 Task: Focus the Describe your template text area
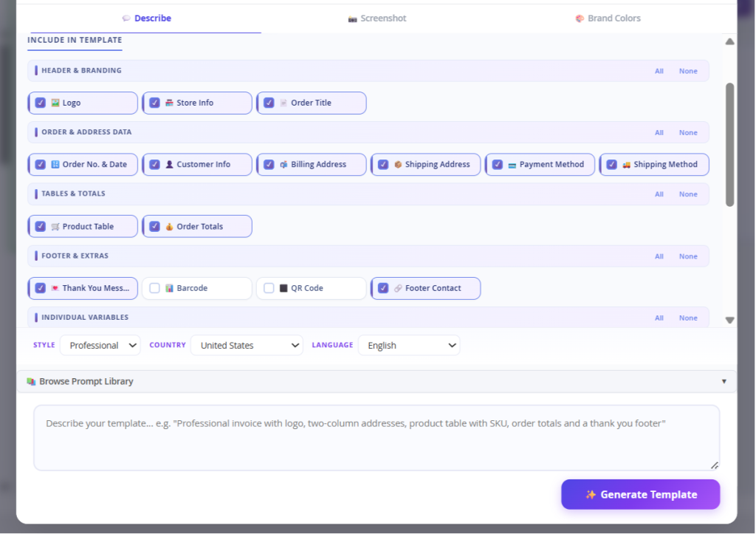click(x=377, y=438)
